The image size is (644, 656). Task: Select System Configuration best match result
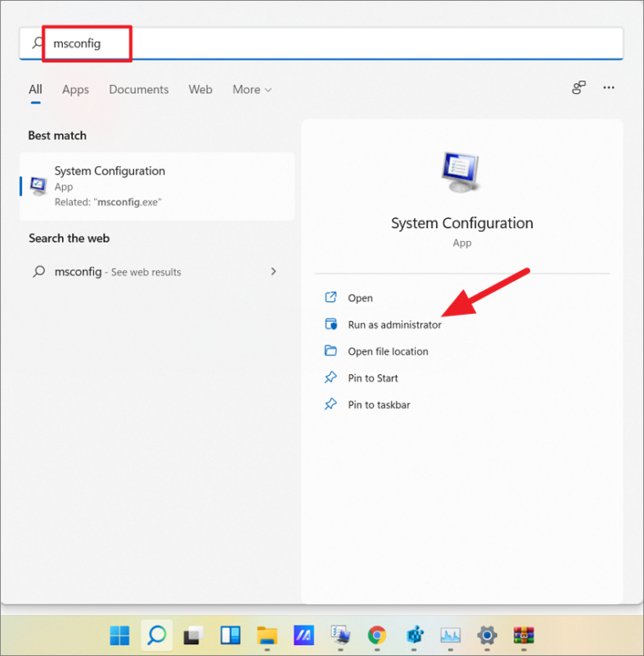(157, 186)
